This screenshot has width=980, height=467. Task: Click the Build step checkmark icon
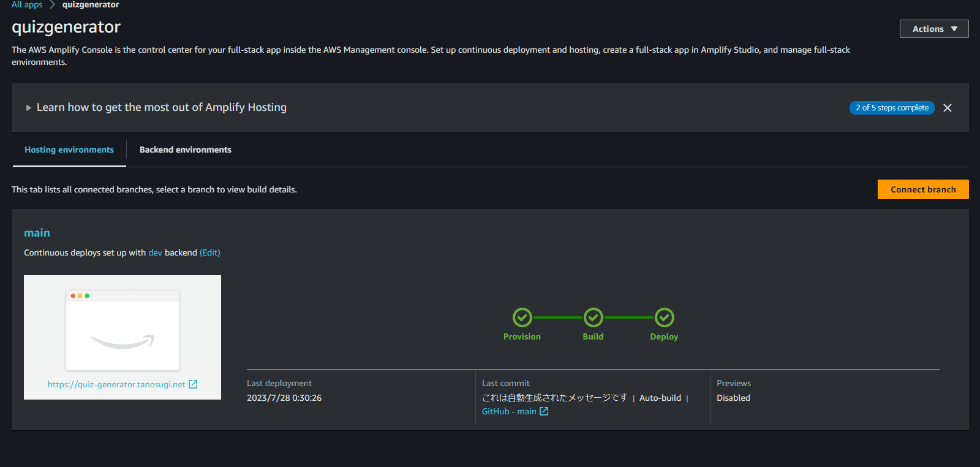(593, 317)
